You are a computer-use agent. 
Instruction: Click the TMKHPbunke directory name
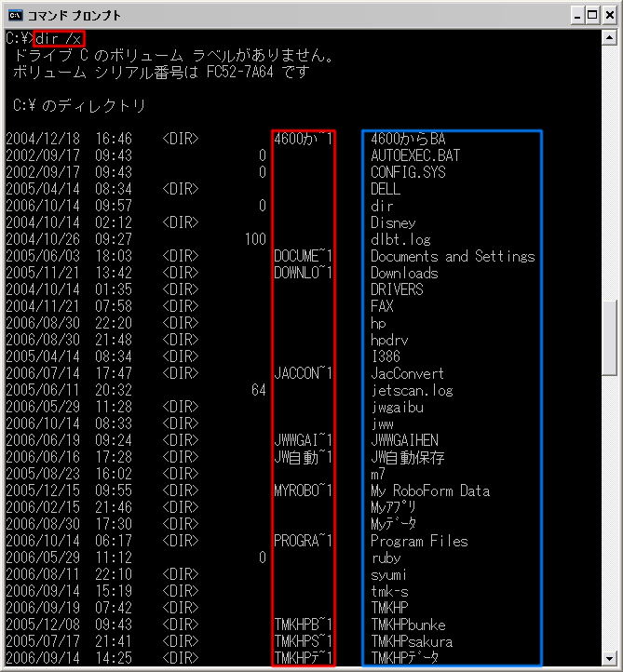click(408, 625)
